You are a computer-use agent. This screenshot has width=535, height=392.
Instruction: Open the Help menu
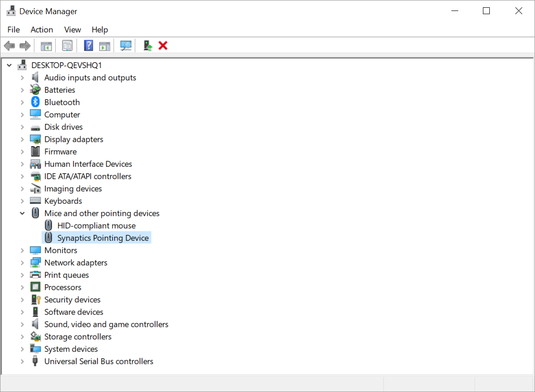coord(100,30)
